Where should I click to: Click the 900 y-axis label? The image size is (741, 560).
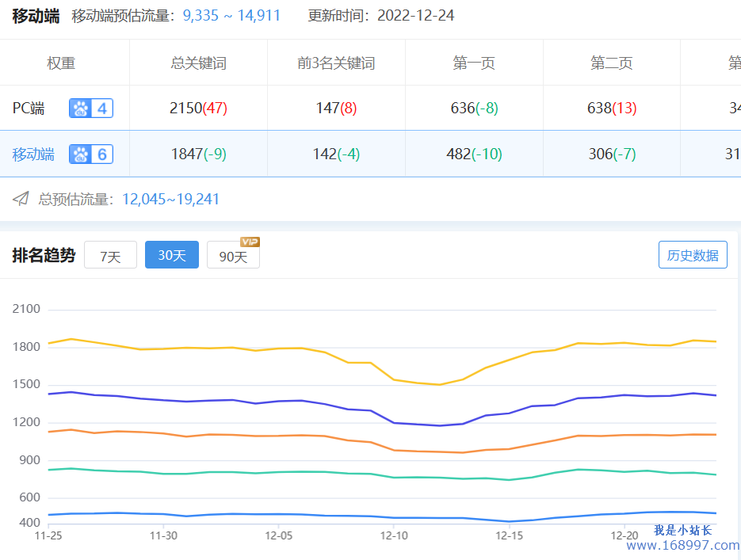tap(30, 460)
